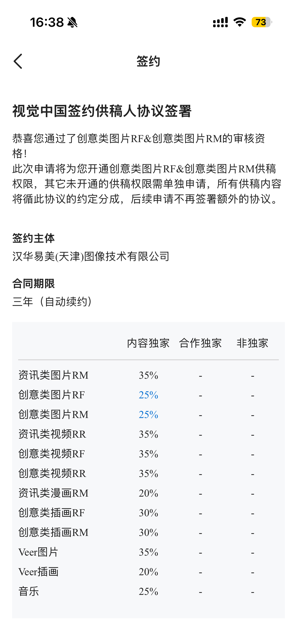Tap the cellular signal bars icon
The width and height of the screenshot is (297, 644).
(x=220, y=22)
